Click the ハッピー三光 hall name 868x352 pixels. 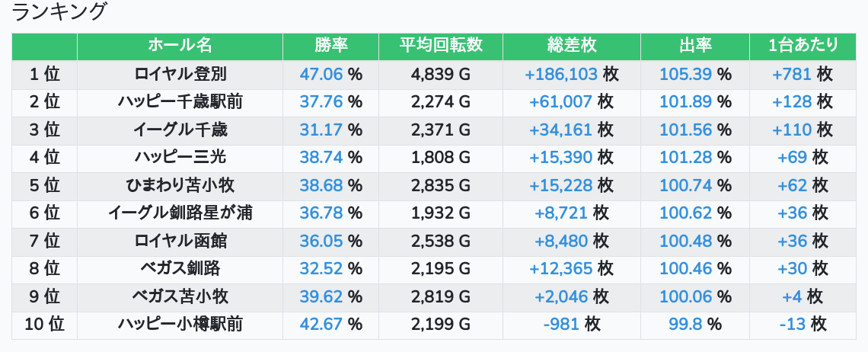[180, 158]
